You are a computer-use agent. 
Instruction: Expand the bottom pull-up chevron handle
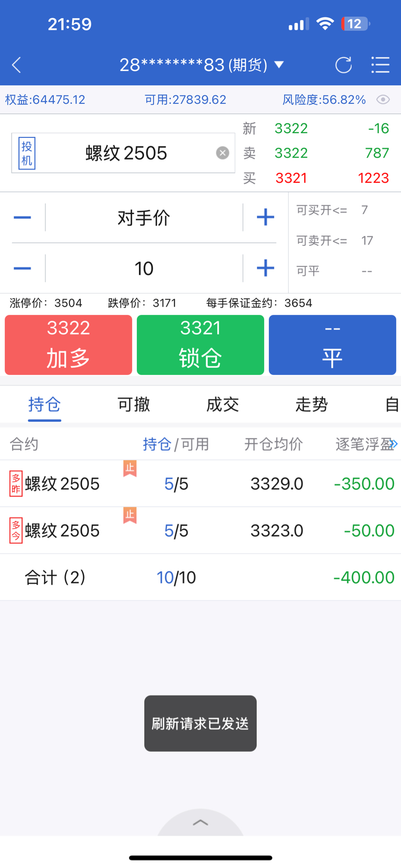tap(200, 823)
